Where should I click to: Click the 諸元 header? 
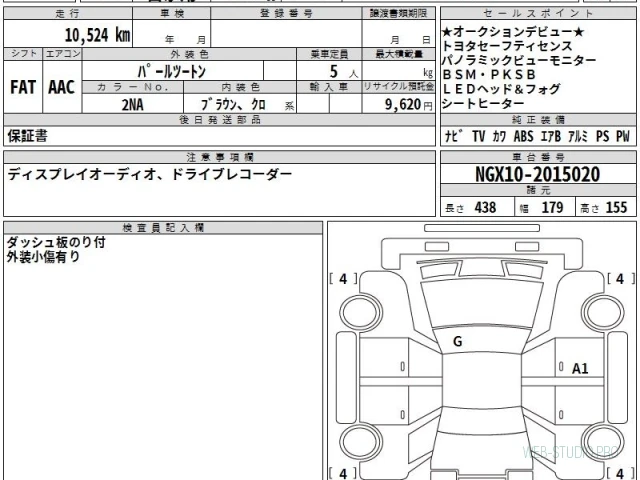click(538, 190)
